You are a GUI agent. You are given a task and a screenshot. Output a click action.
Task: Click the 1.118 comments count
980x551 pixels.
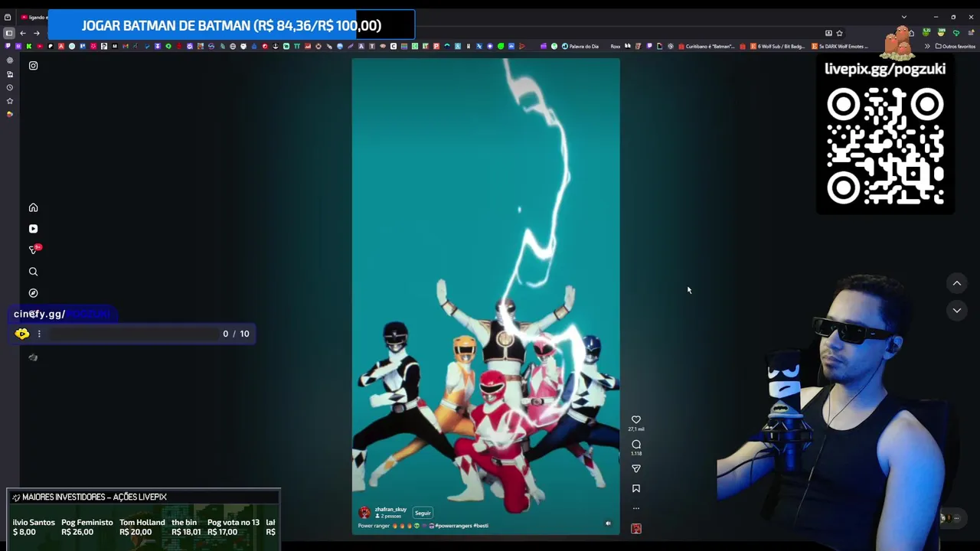coord(636,454)
